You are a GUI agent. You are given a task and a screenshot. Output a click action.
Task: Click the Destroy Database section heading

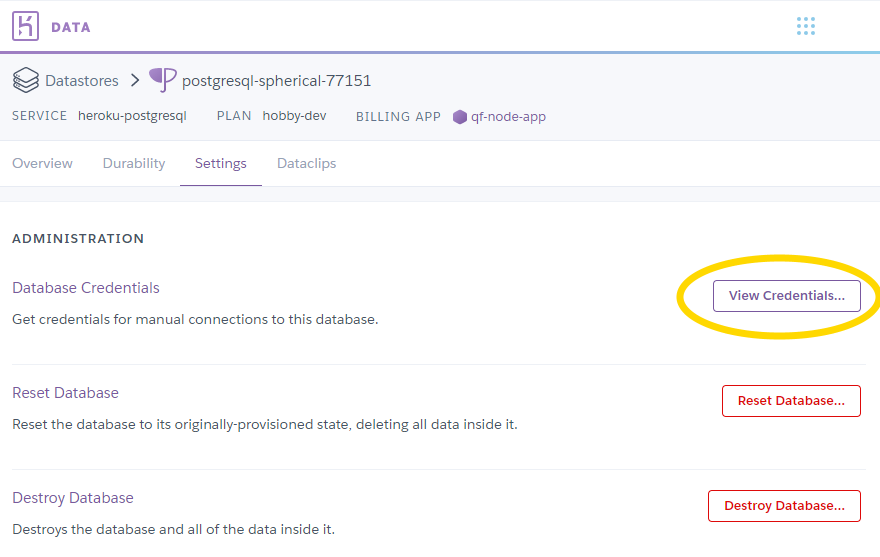(72, 498)
